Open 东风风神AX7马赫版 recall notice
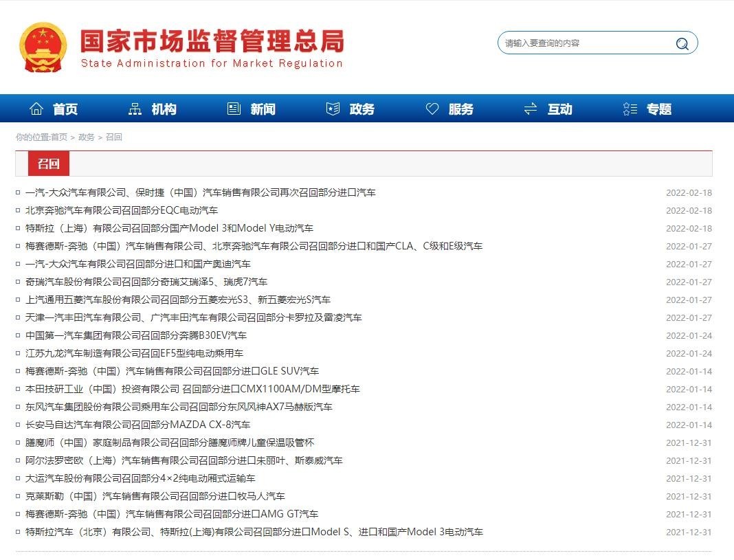This screenshot has width=734, height=560. click(179, 407)
